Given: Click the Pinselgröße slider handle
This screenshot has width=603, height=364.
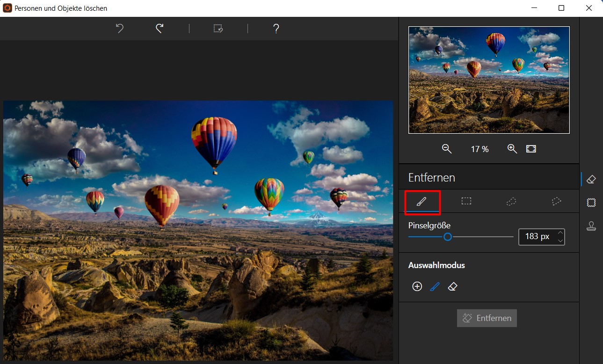Looking at the screenshot, I should coord(448,237).
